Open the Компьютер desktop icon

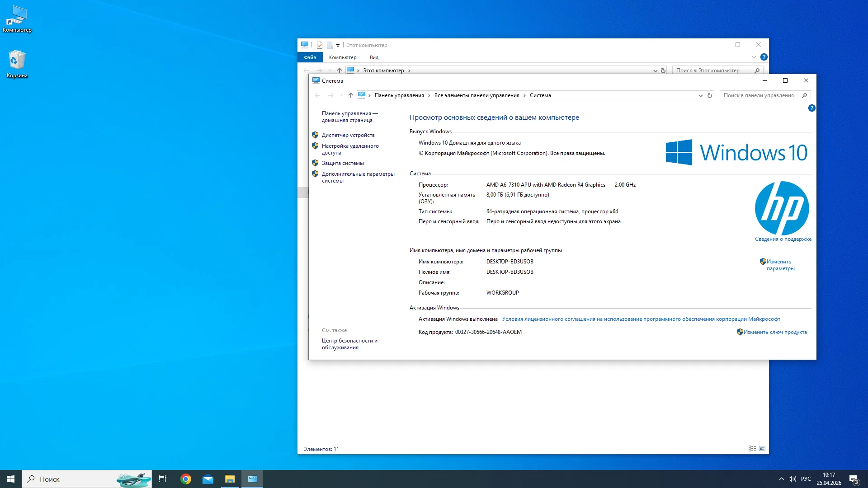click(17, 19)
